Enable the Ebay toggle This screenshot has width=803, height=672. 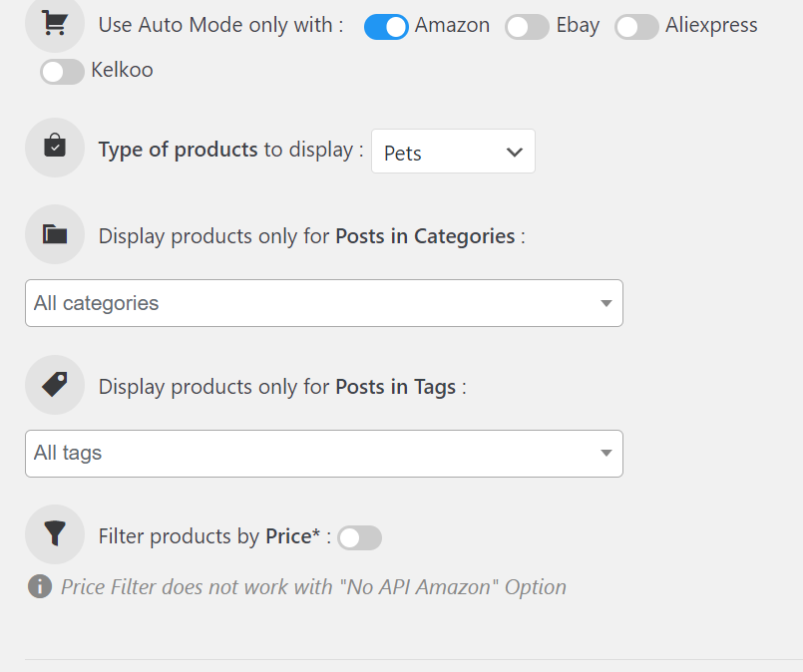527,27
